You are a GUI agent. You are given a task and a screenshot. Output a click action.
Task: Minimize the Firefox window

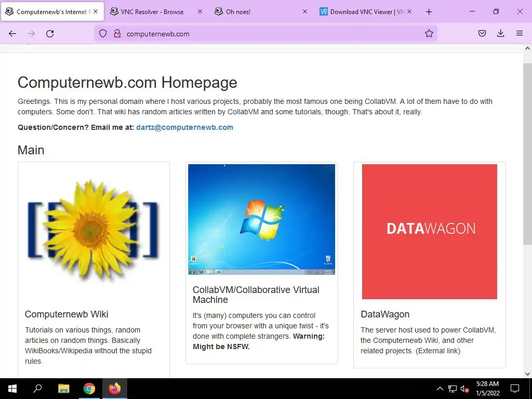tap(472, 11)
